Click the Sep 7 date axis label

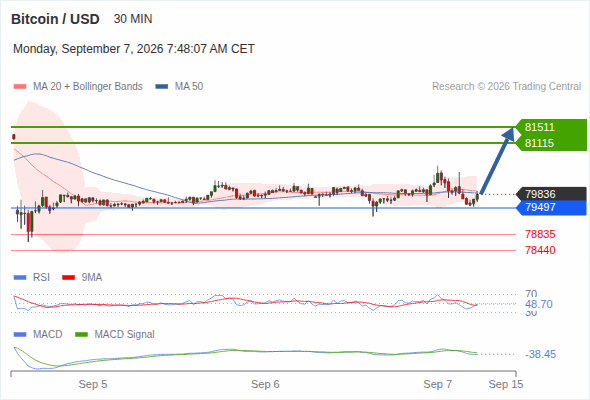[438, 384]
